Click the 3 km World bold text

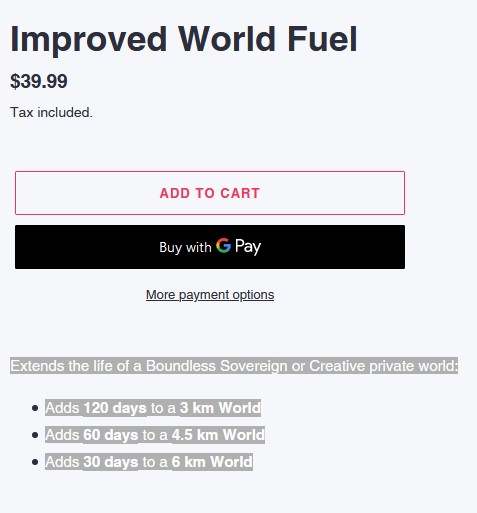220,408
